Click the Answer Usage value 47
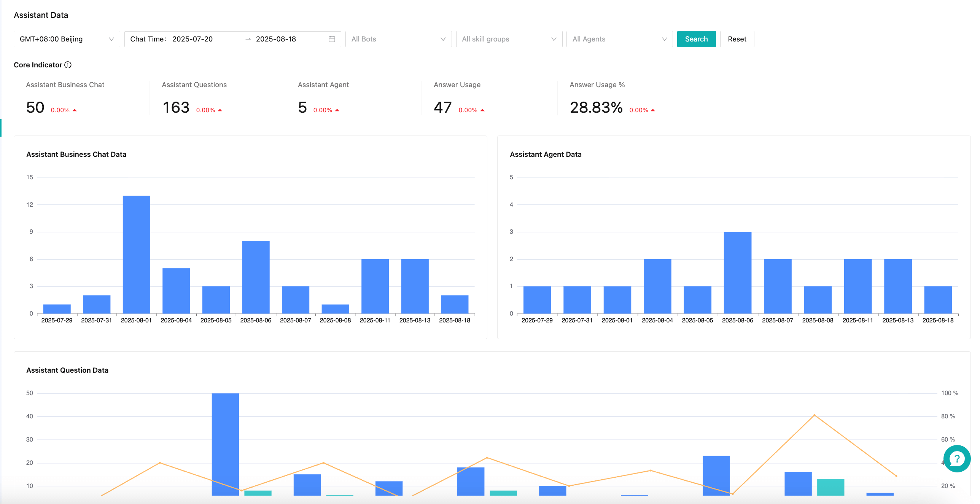 (x=443, y=108)
